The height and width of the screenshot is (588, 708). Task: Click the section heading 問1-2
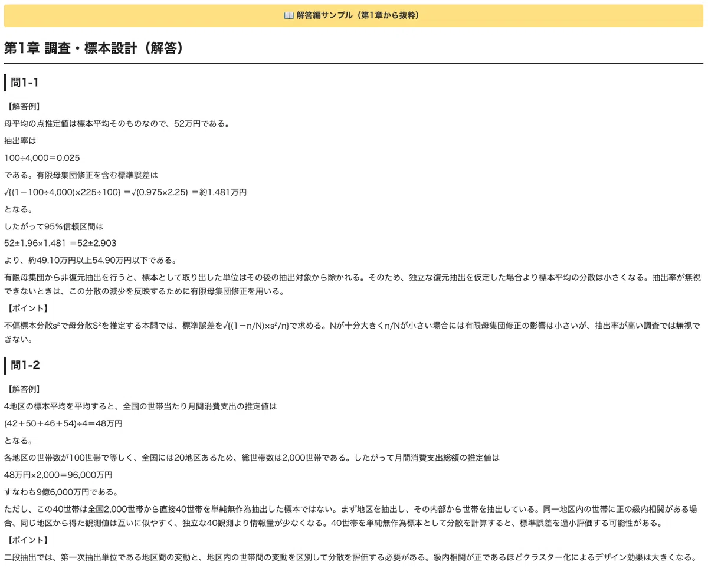[25, 365]
